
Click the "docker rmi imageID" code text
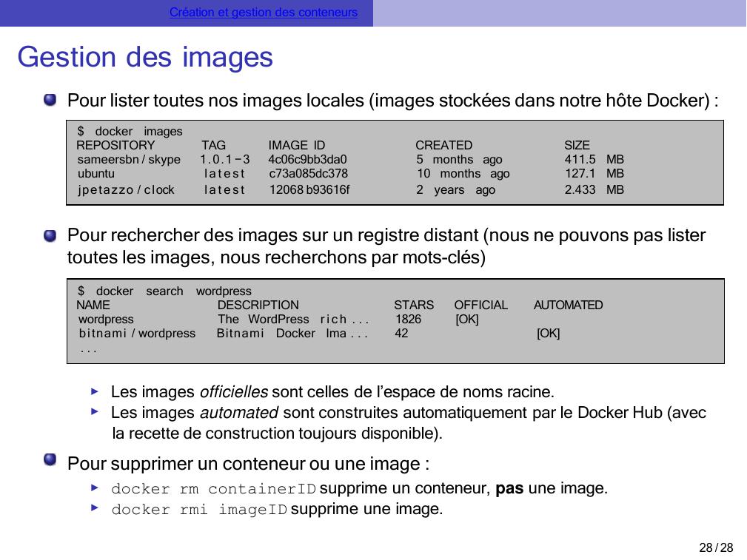point(198,510)
